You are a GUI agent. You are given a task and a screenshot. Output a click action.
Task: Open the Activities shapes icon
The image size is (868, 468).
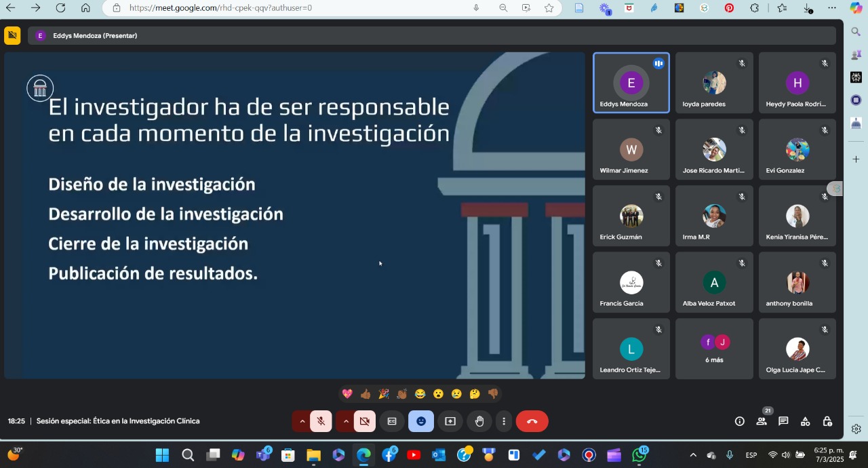805,421
